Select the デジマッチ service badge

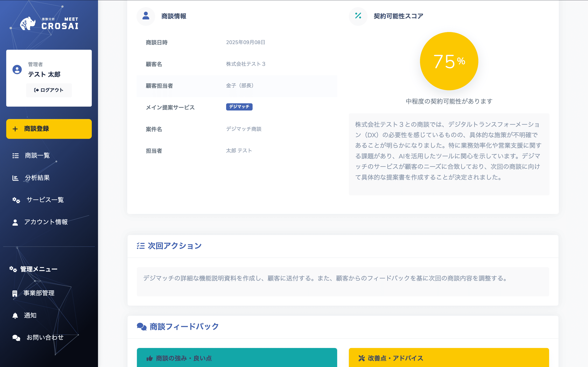pyautogui.click(x=239, y=107)
